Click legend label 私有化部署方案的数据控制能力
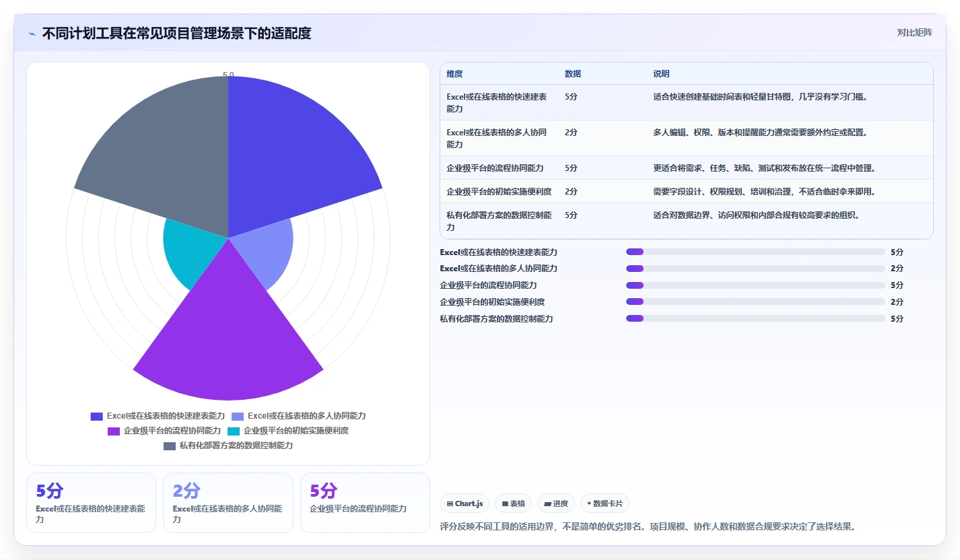Screen dimensions: 960x560 [236, 446]
